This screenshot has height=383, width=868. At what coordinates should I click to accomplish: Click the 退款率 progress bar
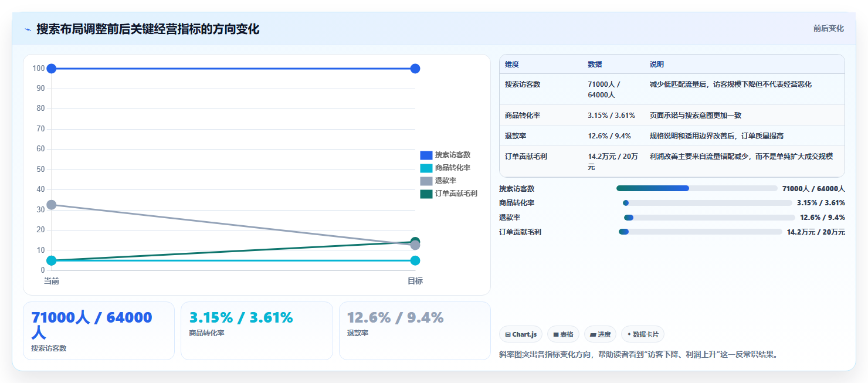(x=710, y=218)
